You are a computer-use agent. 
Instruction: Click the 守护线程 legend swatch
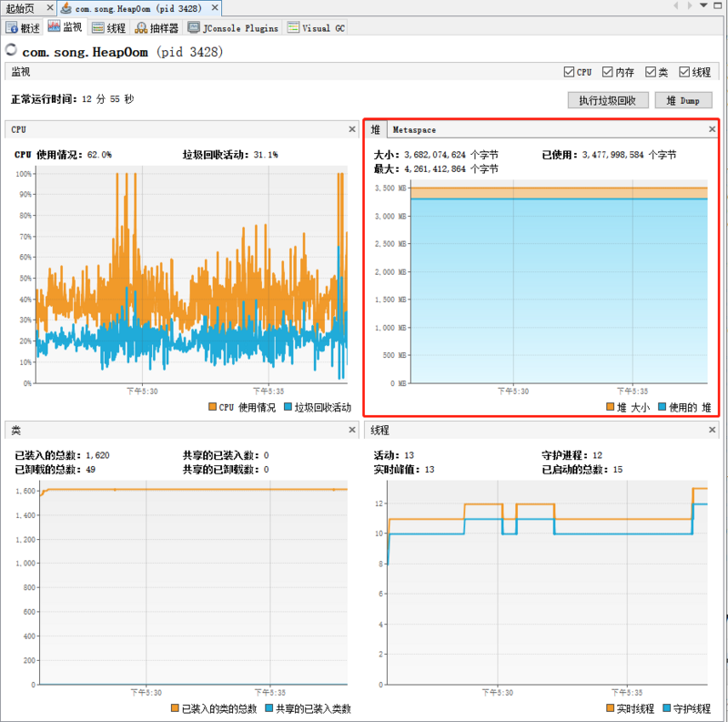click(667, 708)
